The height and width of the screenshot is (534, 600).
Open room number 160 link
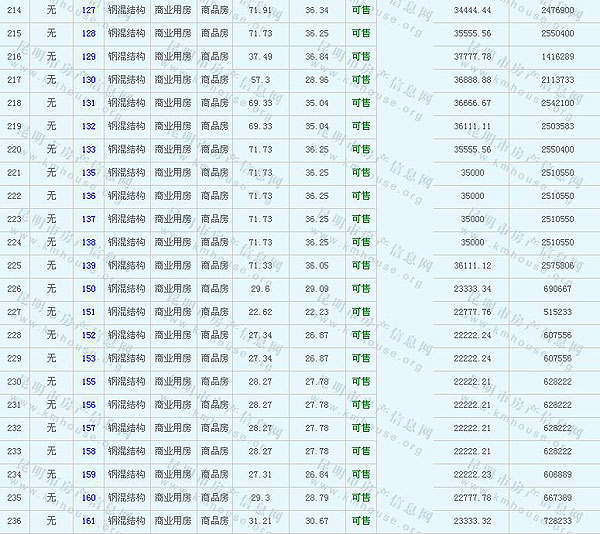(89, 498)
